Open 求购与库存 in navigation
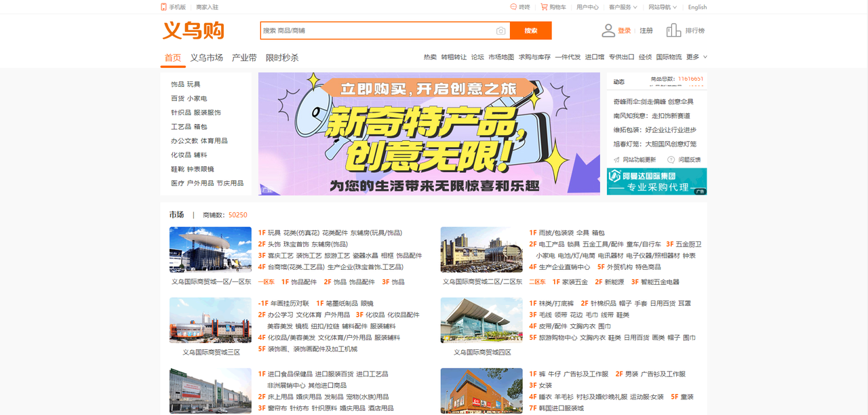Viewport: 868px width, 415px height. [x=534, y=57]
